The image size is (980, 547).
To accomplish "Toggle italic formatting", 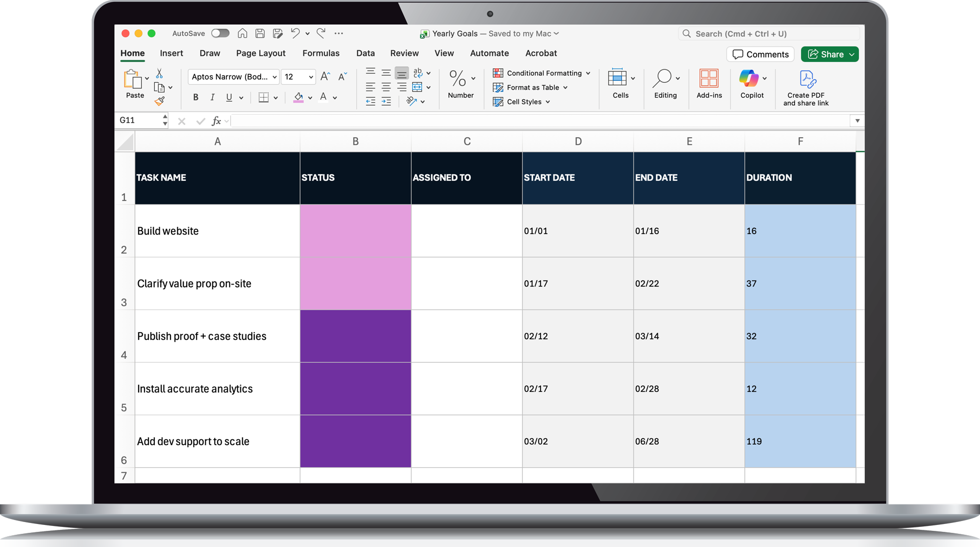I will click(x=212, y=97).
